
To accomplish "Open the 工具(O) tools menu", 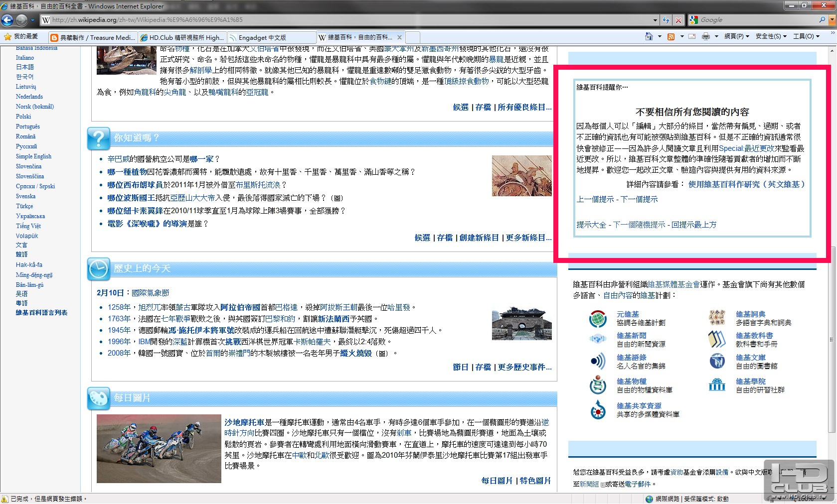I will [x=806, y=36].
